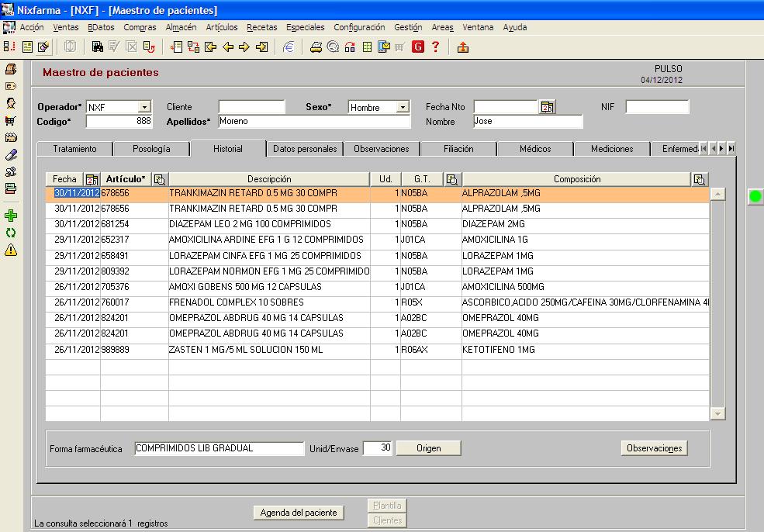Screen dimensions: 764x532
Task: Click the lookup icon next to G.T. header
Action: click(x=451, y=179)
